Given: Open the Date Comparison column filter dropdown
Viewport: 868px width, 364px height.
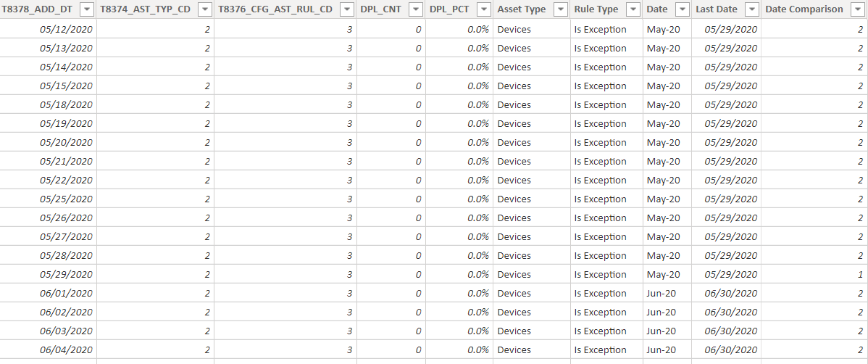Looking at the screenshot, I should click(x=858, y=9).
